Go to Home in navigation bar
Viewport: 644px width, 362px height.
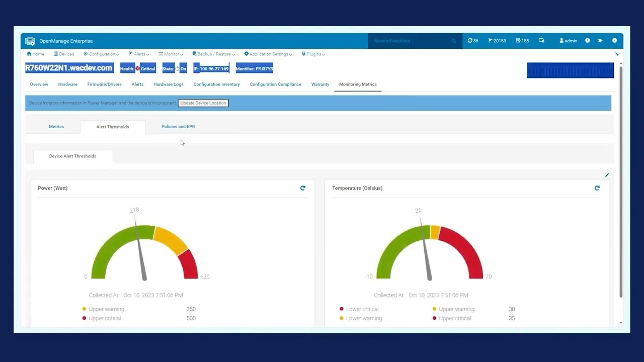coord(36,54)
